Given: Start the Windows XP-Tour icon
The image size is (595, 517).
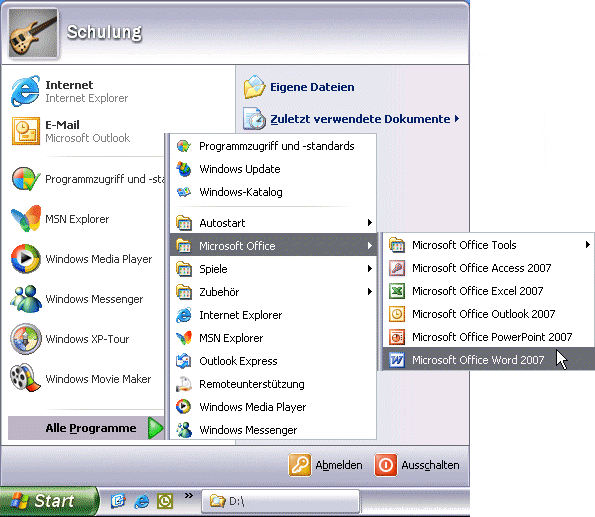Looking at the screenshot, I should click(x=25, y=339).
